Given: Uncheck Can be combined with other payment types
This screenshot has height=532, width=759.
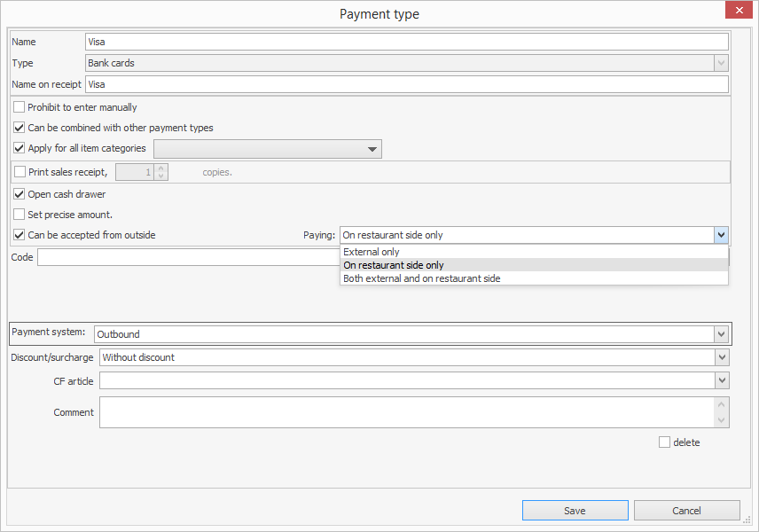Looking at the screenshot, I should [x=20, y=128].
